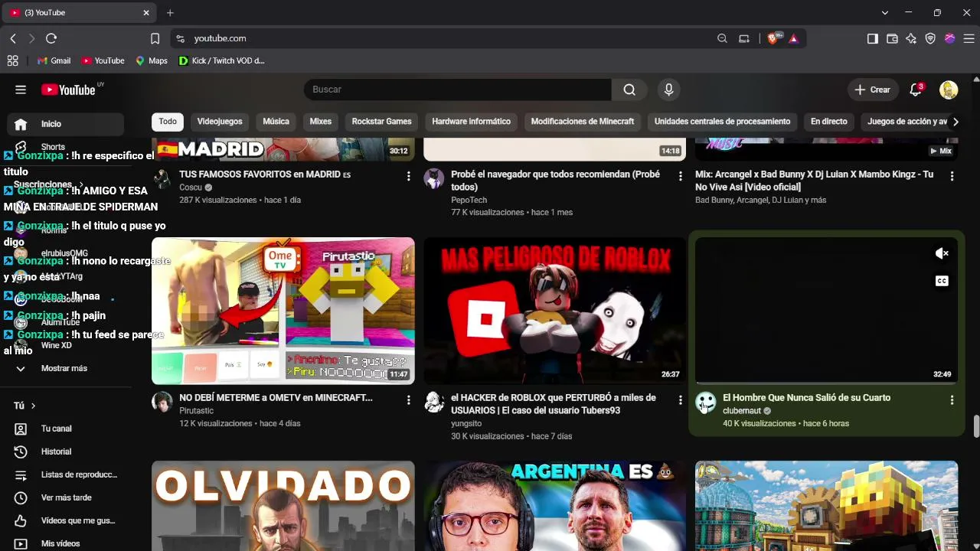
Task: Expand the Tú section
Action: pos(24,406)
